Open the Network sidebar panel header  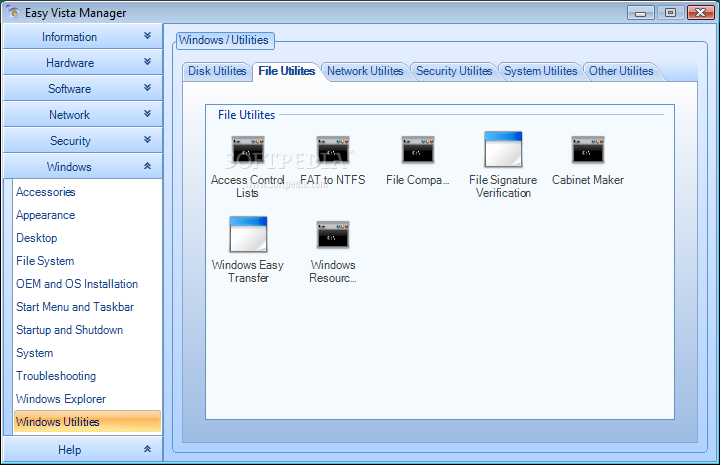tap(83, 114)
